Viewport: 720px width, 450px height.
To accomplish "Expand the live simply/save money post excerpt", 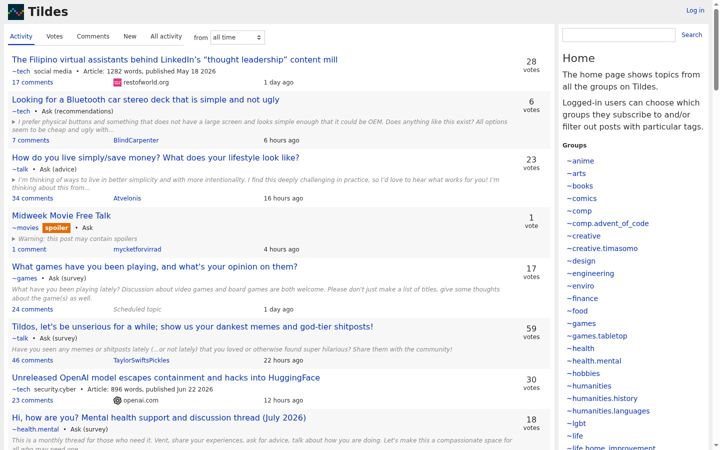I will coord(14,180).
